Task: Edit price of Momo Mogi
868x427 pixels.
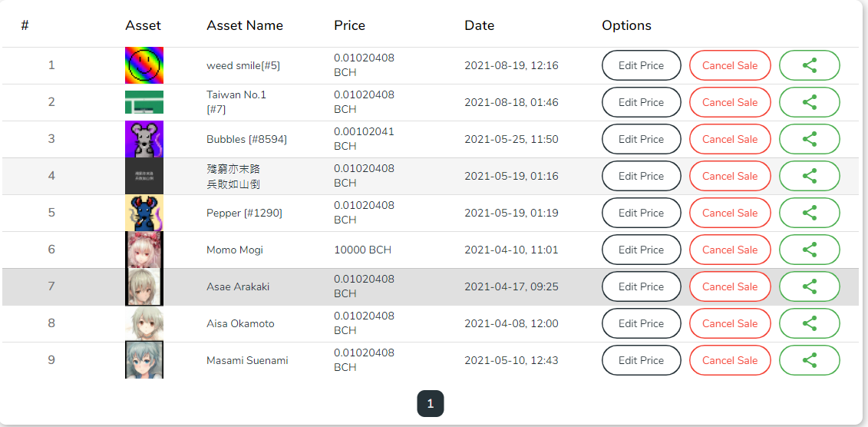Action: (x=641, y=250)
